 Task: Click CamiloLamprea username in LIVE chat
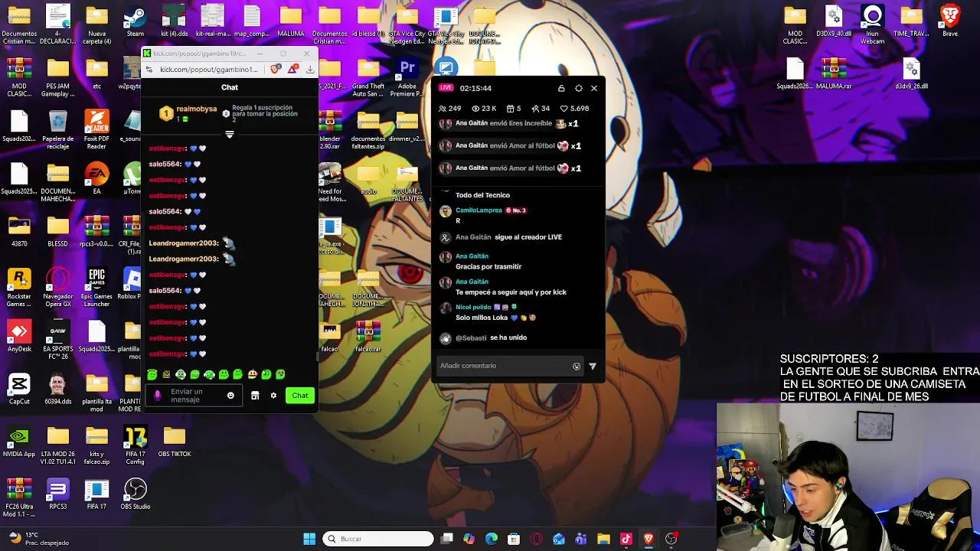pos(479,210)
